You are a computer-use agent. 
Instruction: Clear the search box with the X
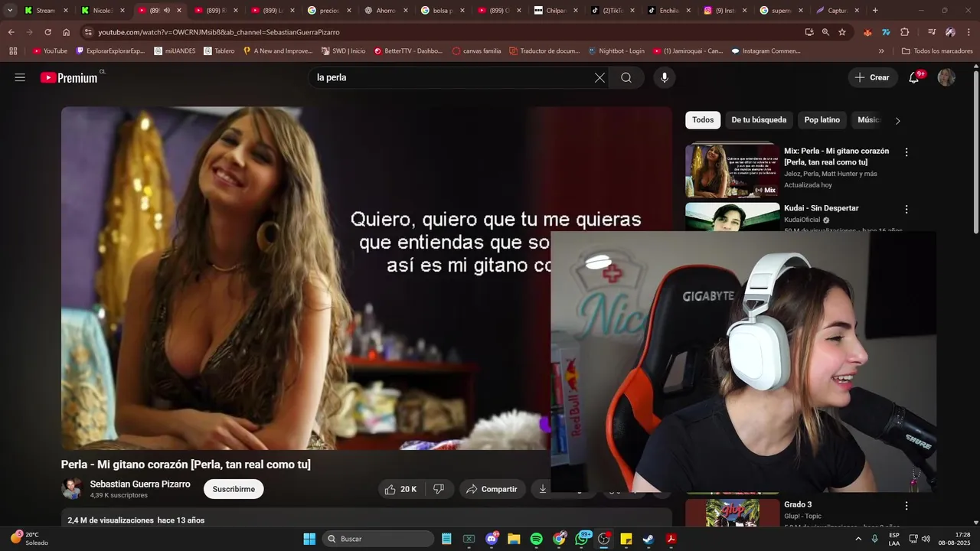click(599, 77)
